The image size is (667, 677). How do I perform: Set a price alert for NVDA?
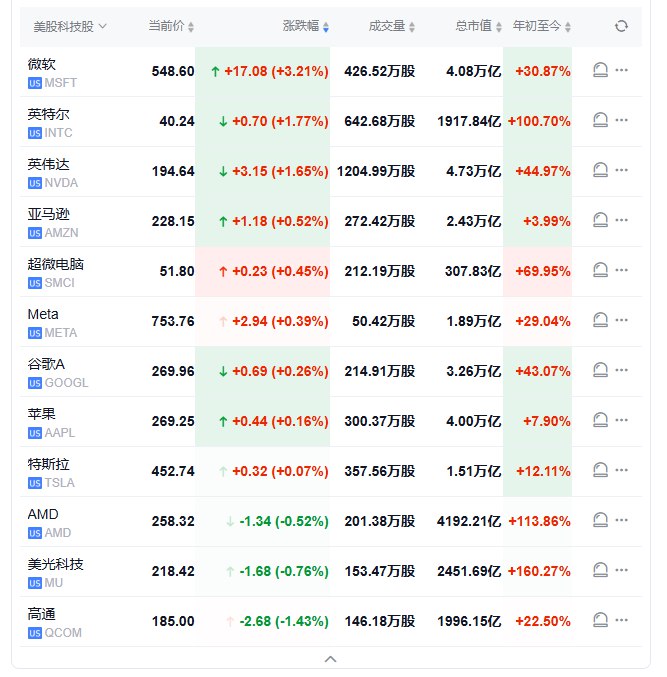coord(600,170)
